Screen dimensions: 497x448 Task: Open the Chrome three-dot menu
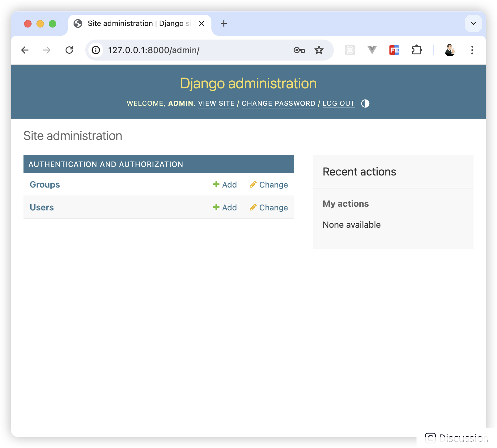pyautogui.click(x=472, y=50)
